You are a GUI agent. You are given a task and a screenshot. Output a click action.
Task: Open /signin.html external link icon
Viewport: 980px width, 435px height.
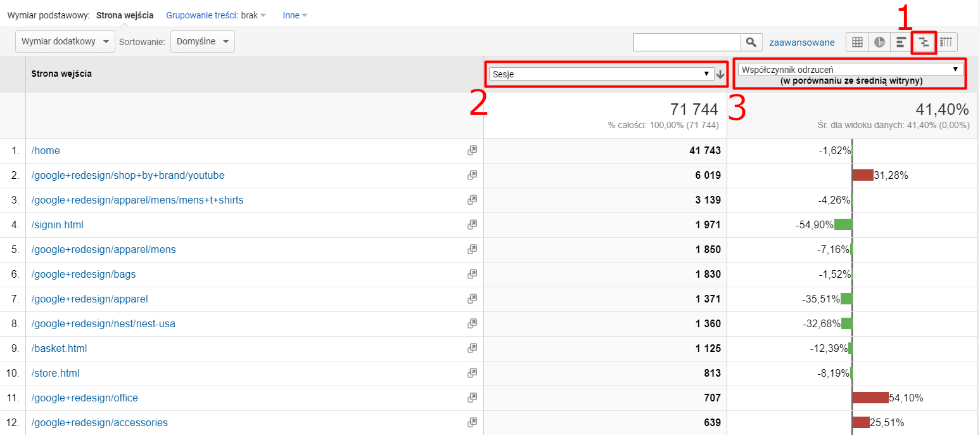(472, 225)
